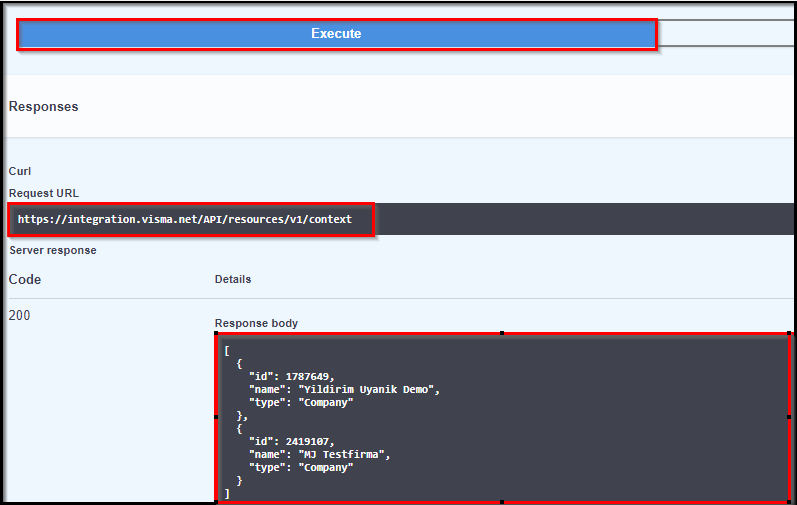Click the "name": "Yildirim Uyanik Demo" line
797x505 pixels.
point(344,390)
